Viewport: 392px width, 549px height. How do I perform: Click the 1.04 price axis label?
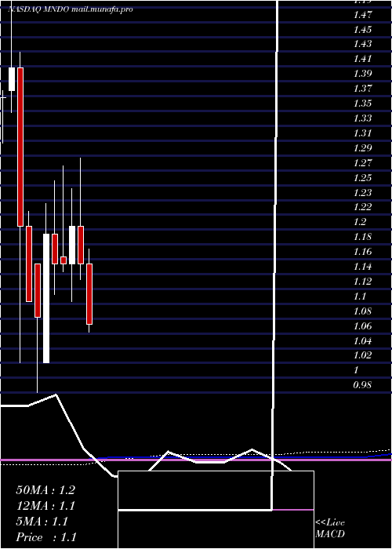coord(362,341)
